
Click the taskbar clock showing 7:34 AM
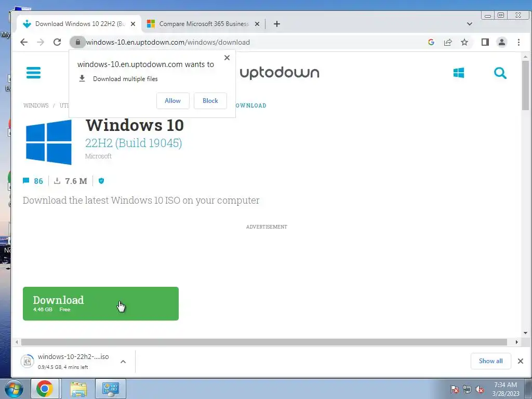tap(506, 389)
